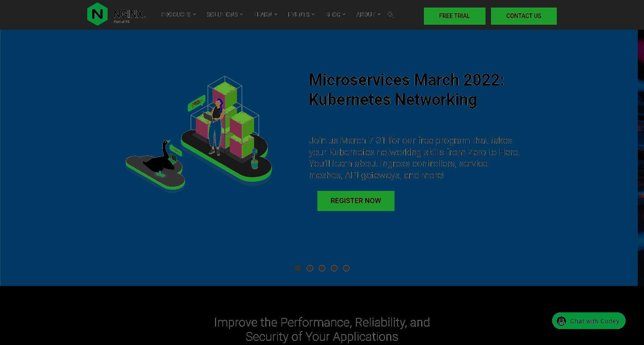Select the second carousel slide dot

[310, 268]
